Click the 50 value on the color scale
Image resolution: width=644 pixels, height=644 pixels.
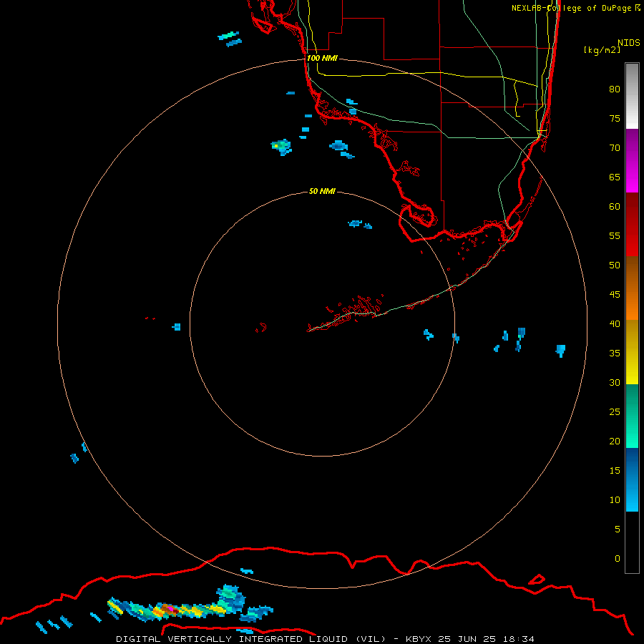pos(615,265)
